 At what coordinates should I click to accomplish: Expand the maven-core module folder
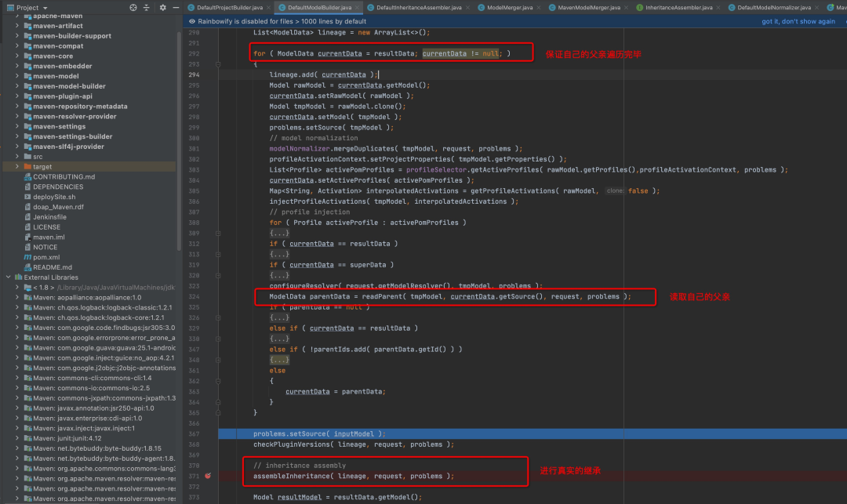click(x=17, y=56)
